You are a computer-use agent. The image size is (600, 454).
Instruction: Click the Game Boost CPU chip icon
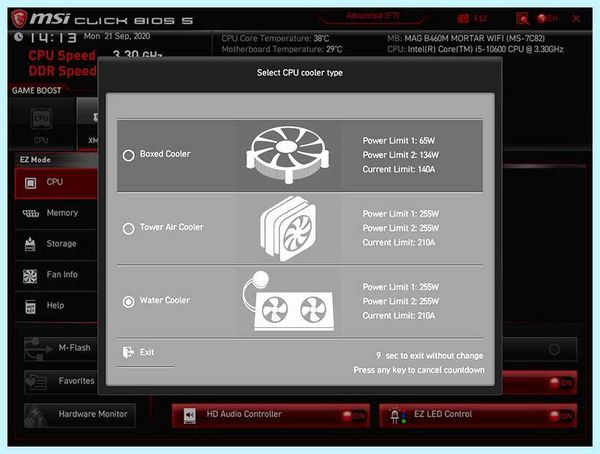(41, 118)
